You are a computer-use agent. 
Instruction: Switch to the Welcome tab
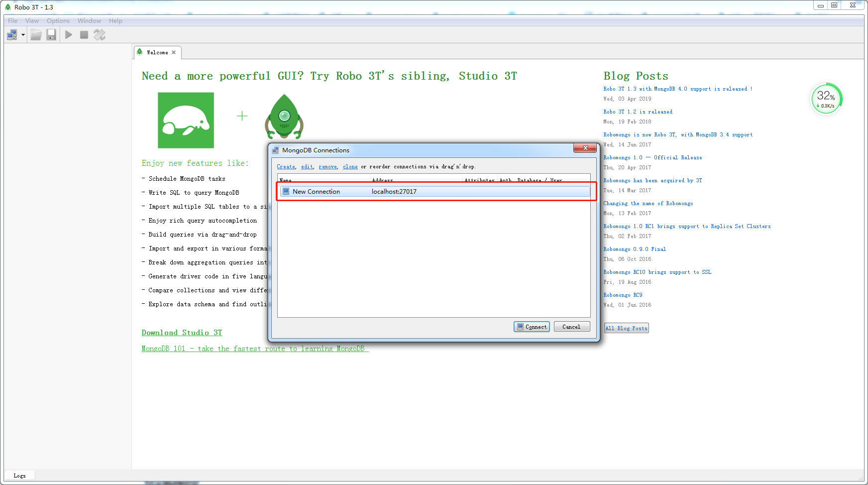tap(157, 52)
